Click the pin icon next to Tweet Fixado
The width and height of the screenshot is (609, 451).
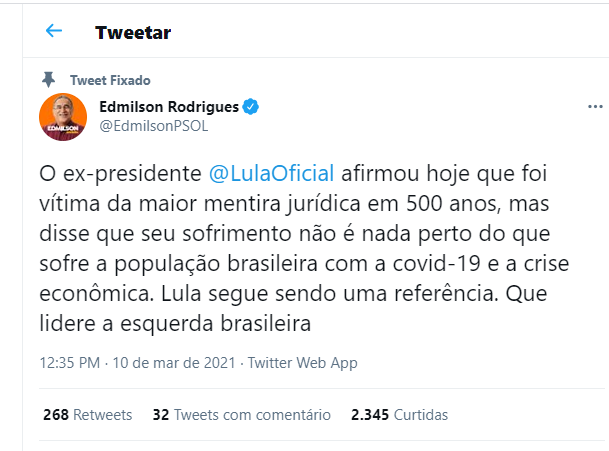click(x=48, y=80)
